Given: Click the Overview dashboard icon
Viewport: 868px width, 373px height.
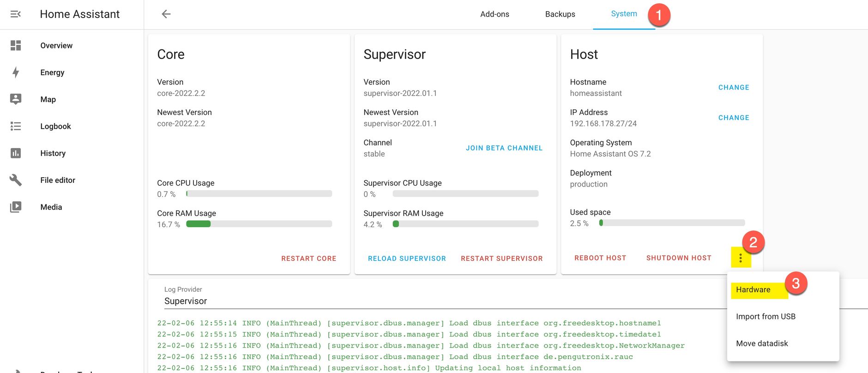Looking at the screenshot, I should tap(16, 45).
